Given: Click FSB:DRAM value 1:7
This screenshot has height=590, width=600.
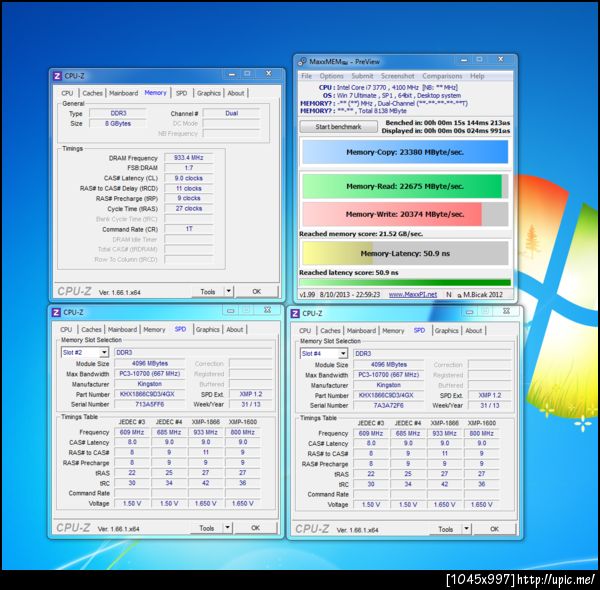Looking at the screenshot, I should (188, 168).
